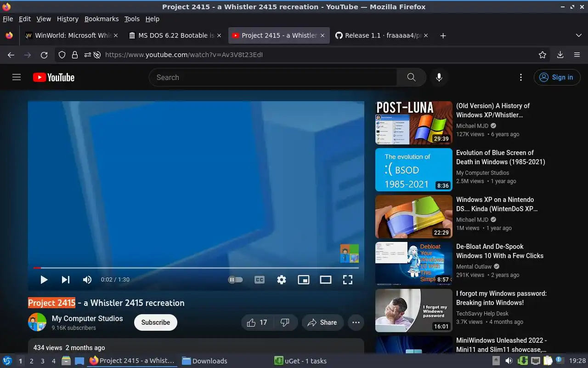Like the video
The image size is (588, 368).
[x=257, y=322]
